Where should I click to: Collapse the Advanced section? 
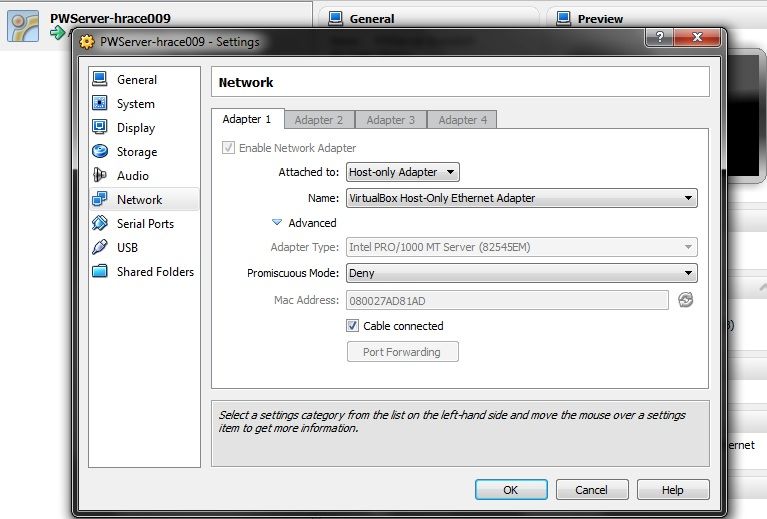click(278, 223)
